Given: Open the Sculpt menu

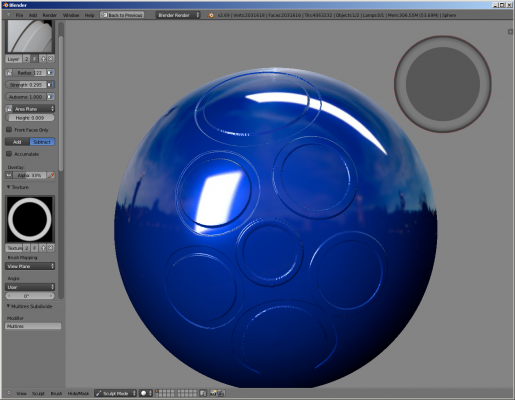Looking at the screenshot, I should (38, 393).
